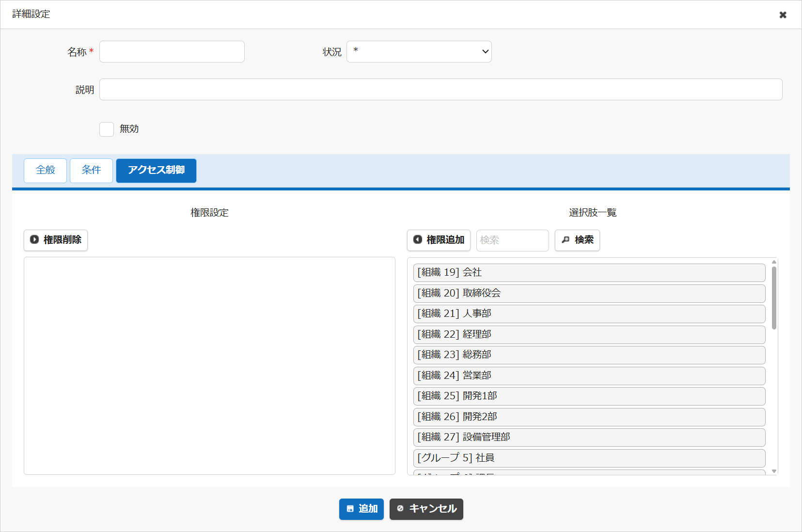Screen dimensions: 802x532
Task: Select [組織 19] 会社 in the list
Action: coord(589,273)
